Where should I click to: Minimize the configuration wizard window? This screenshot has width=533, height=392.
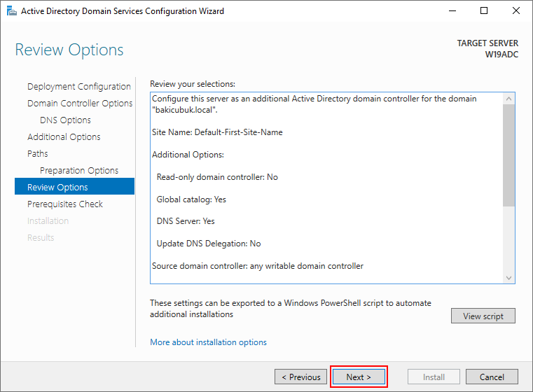452,11
